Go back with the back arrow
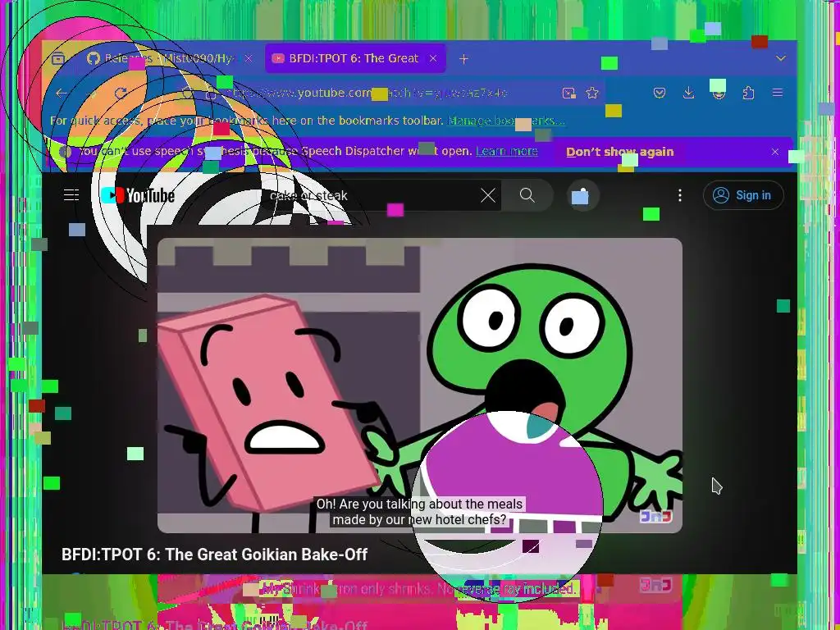Viewport: 840px width, 630px height. pyautogui.click(x=61, y=94)
